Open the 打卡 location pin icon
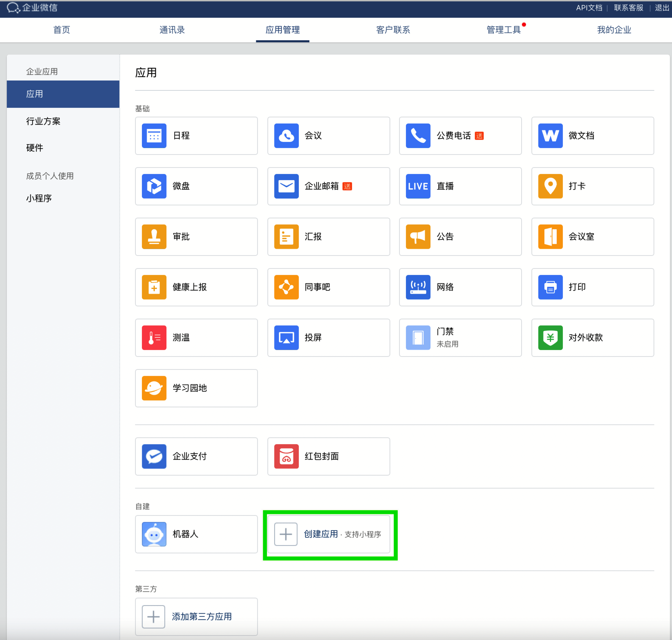The width and height of the screenshot is (672, 640). tap(550, 186)
